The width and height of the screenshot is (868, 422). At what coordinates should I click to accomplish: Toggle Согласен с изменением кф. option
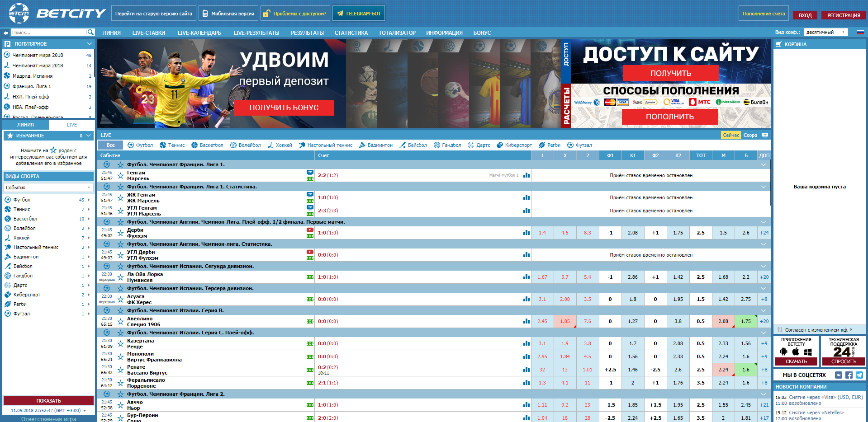[816, 330]
